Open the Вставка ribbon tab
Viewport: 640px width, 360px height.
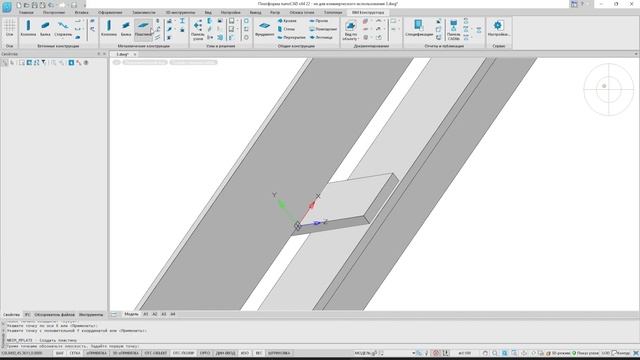[82, 13]
